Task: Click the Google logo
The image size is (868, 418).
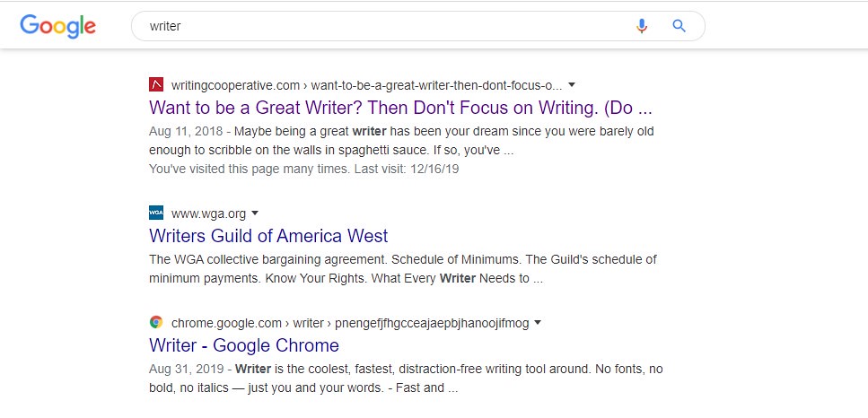Action: click(x=58, y=27)
